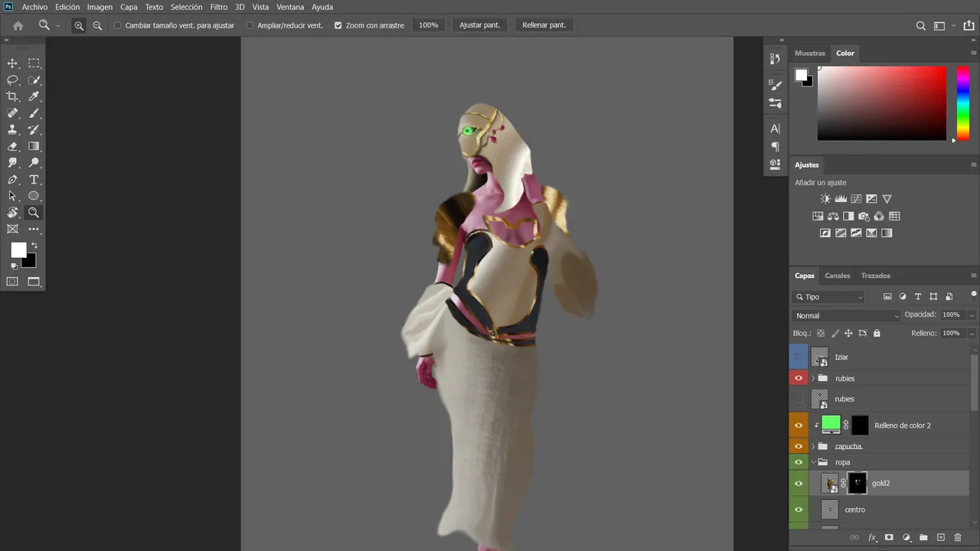Select the History Brush tool

(x=34, y=130)
